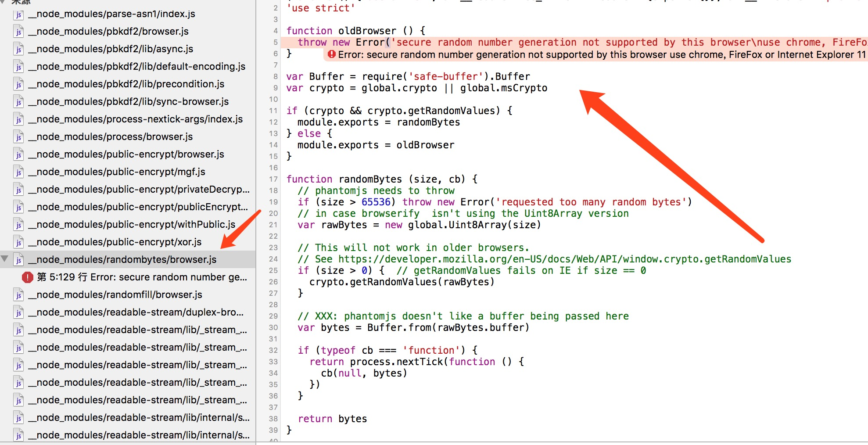Click 'module.exports = oldBrowser' in the code
The image size is (868, 445).
376,145
